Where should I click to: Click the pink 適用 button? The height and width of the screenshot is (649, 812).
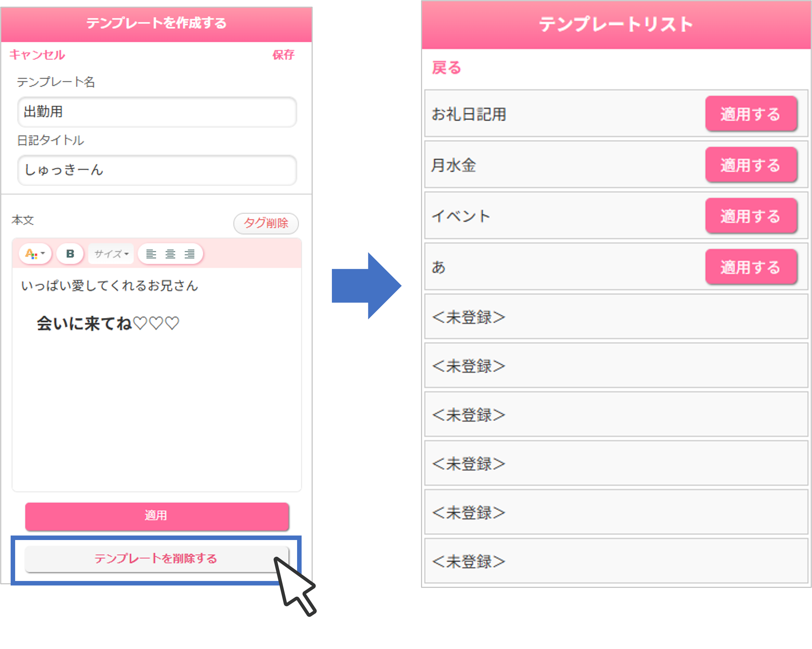click(x=157, y=516)
